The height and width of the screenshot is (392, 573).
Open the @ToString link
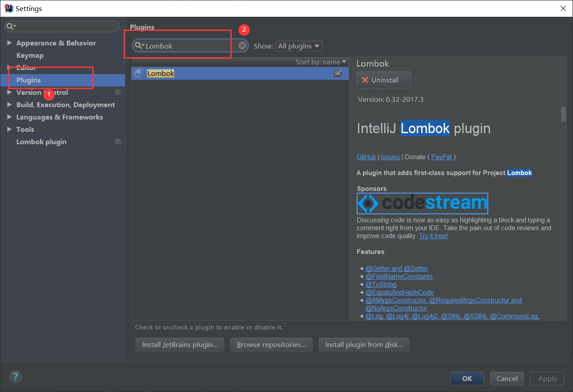pos(381,284)
